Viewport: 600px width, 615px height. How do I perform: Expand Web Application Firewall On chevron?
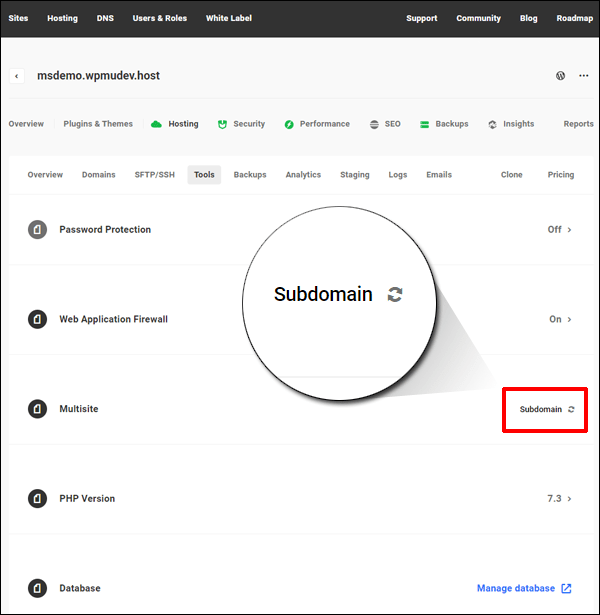click(x=569, y=320)
